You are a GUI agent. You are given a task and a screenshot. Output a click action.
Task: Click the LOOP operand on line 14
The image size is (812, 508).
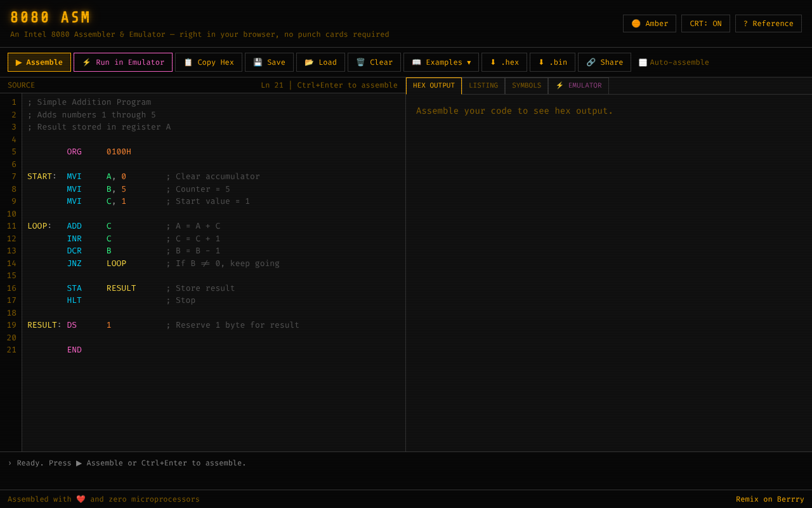[x=116, y=264]
